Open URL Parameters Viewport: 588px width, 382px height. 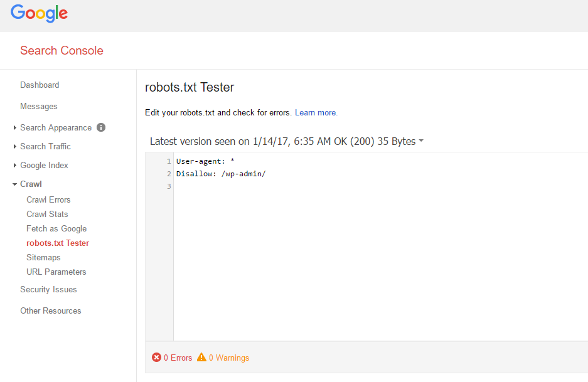(56, 272)
